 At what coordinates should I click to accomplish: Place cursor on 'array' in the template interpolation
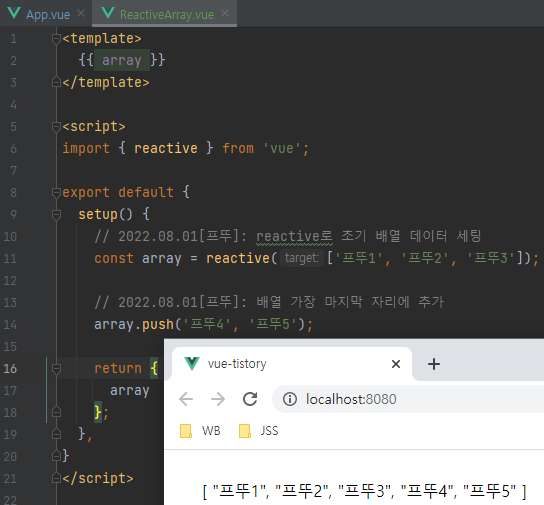[x=122, y=60]
